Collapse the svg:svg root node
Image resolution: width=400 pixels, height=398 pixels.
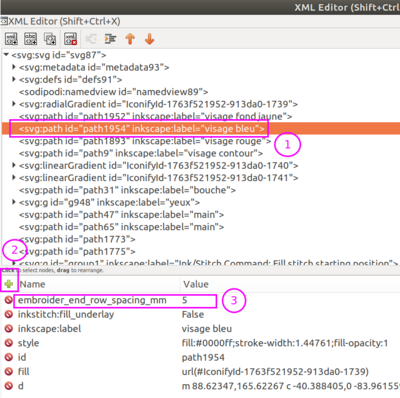coord(6,54)
